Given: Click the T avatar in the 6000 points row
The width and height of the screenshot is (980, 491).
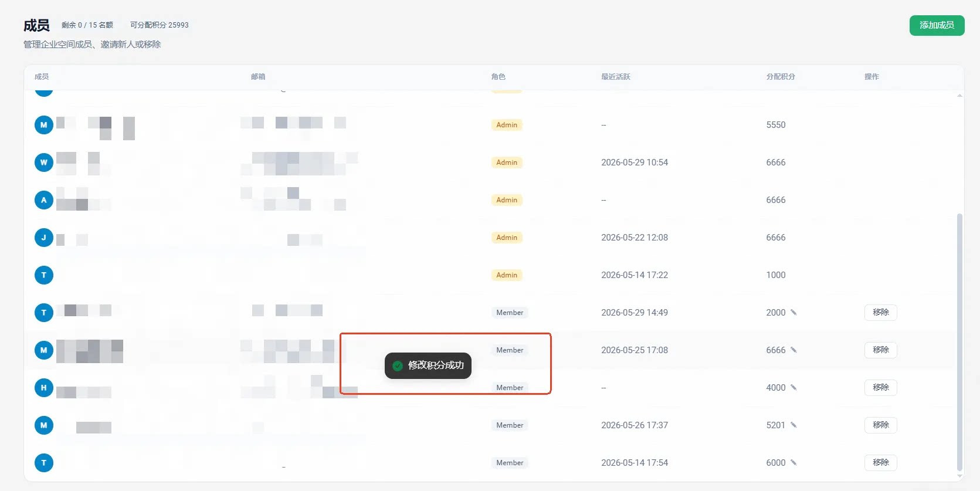Looking at the screenshot, I should 44,463.
